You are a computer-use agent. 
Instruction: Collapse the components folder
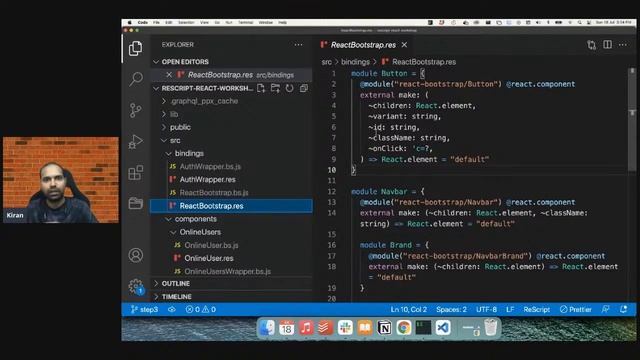(191, 219)
